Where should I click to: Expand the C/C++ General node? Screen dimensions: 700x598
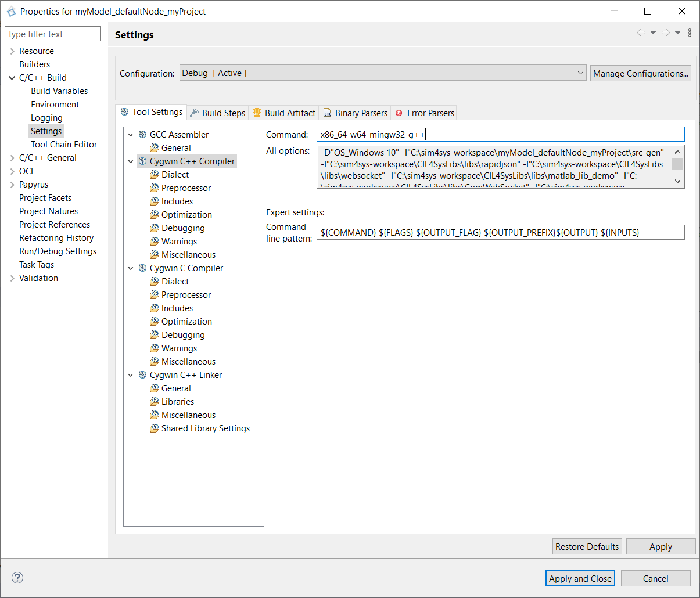pyautogui.click(x=12, y=158)
